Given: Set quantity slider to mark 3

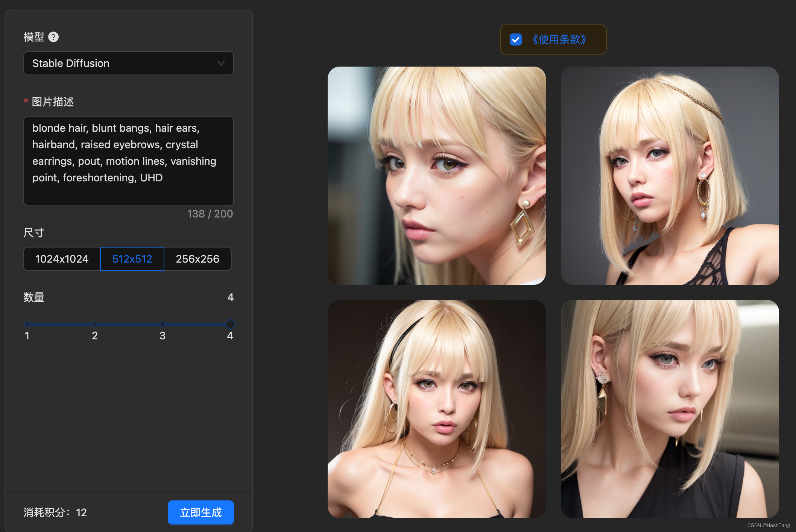Looking at the screenshot, I should click(x=163, y=324).
